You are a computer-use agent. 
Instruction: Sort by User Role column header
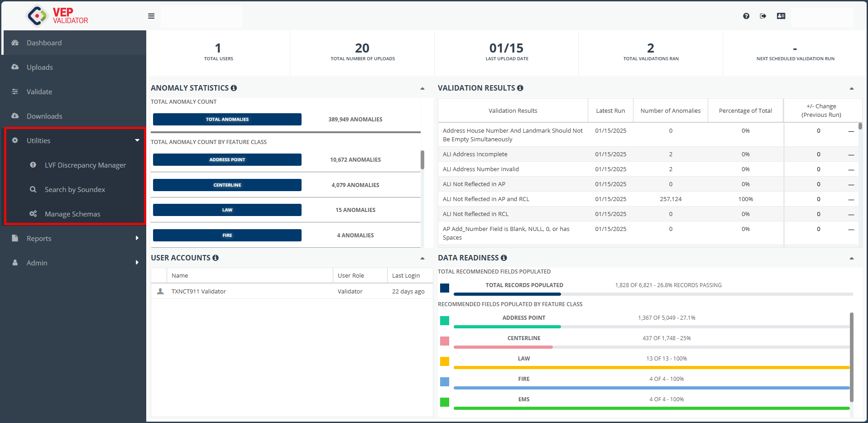360,275
